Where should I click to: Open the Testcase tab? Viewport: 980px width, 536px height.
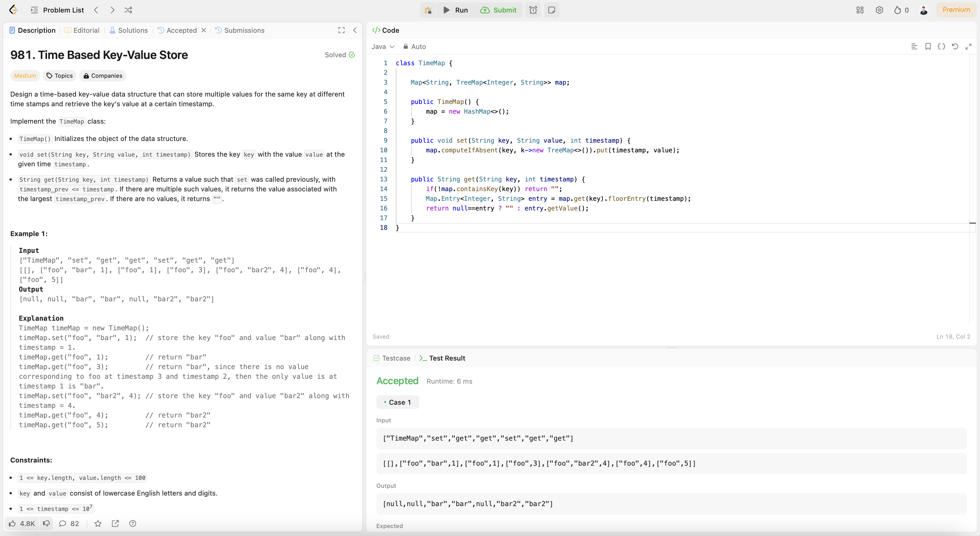pos(392,358)
